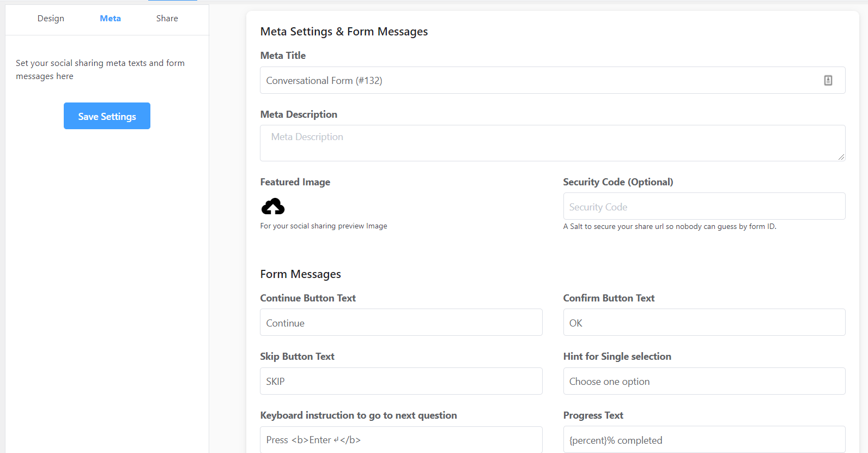Click the Form Messages section heading
The image size is (868, 453).
pos(300,274)
